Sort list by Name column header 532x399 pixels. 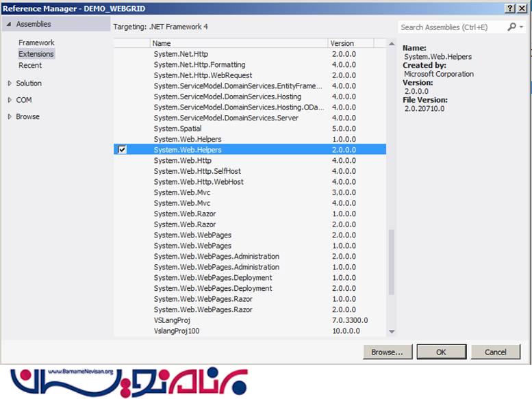point(238,43)
